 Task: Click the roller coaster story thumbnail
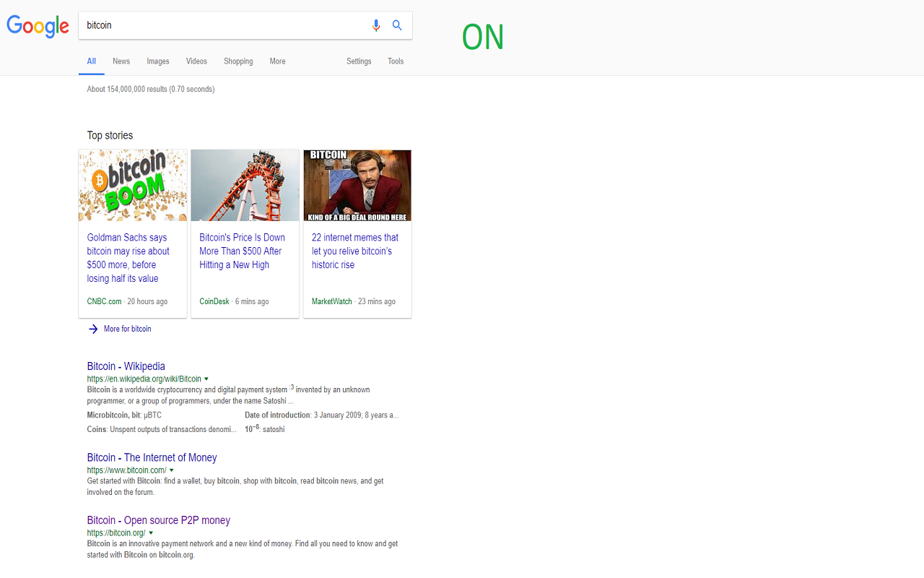coord(245,185)
